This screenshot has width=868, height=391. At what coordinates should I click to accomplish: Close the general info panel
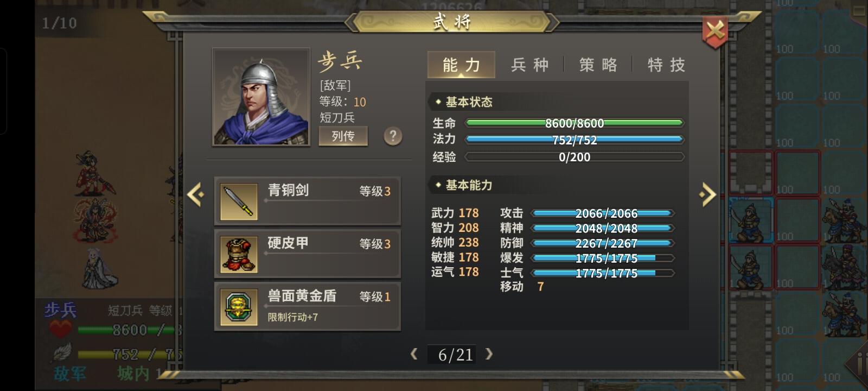coord(714,30)
